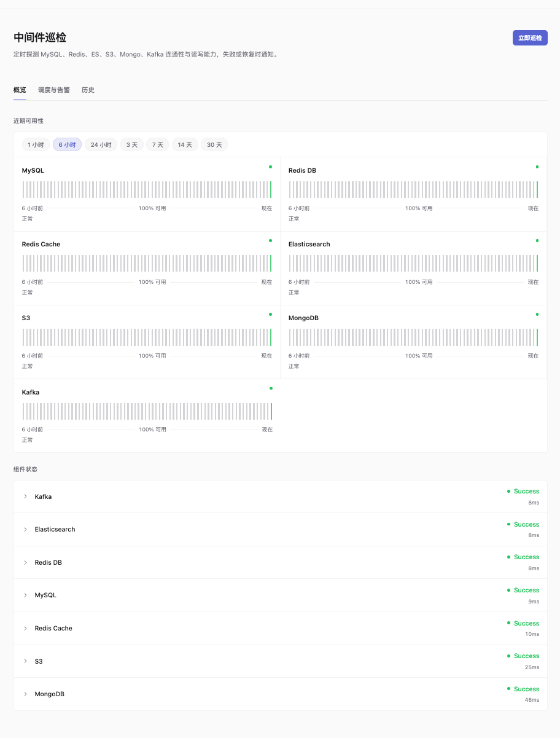560x738 pixels.
Task: Click the Kafka card title
Action: pos(31,392)
